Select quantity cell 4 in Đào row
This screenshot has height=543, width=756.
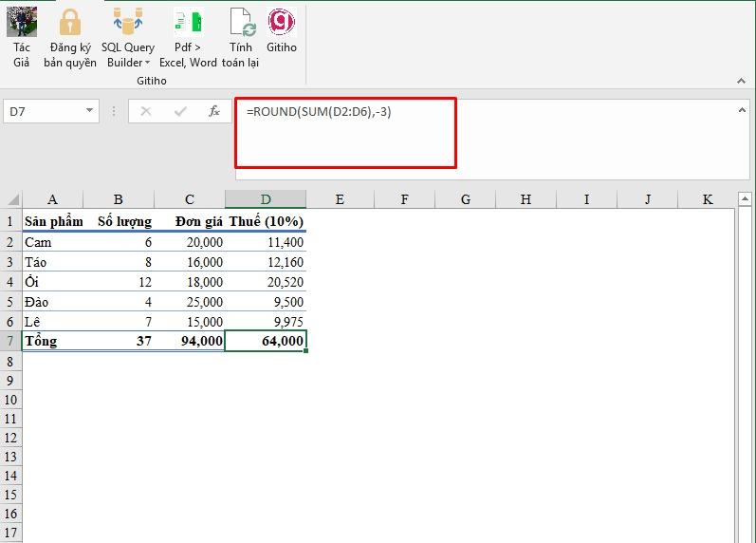[120, 302]
